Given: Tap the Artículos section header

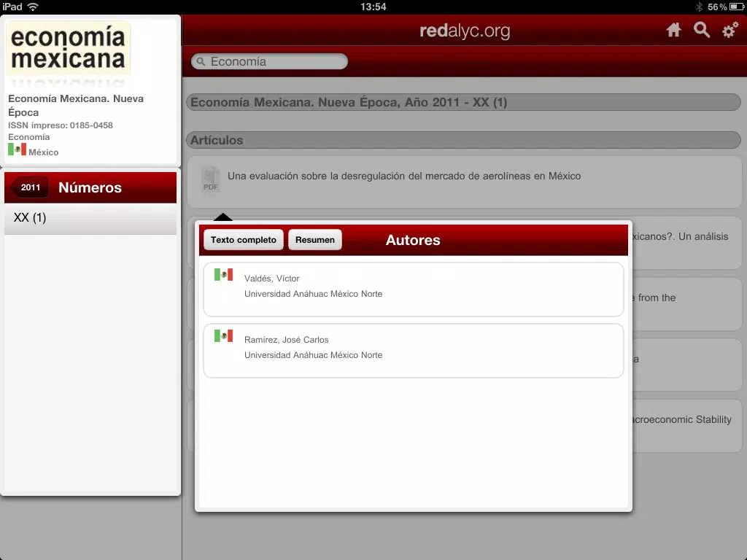Looking at the screenshot, I should [463, 140].
